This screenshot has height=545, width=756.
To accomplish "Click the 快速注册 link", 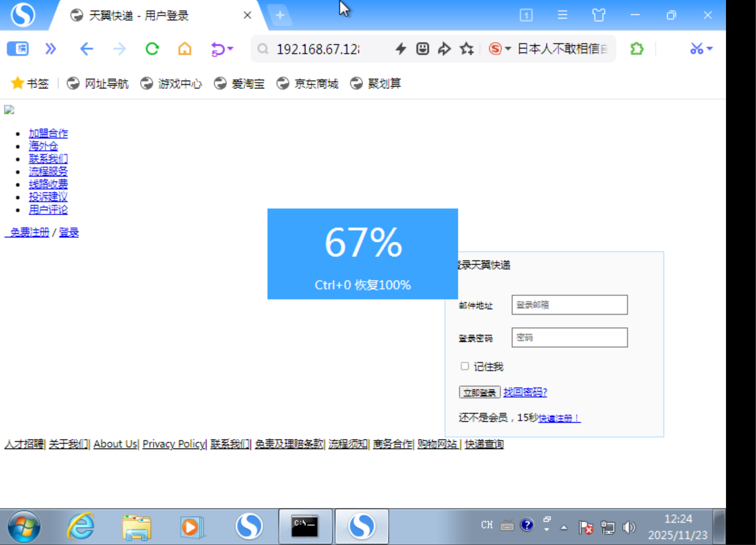I will [559, 418].
